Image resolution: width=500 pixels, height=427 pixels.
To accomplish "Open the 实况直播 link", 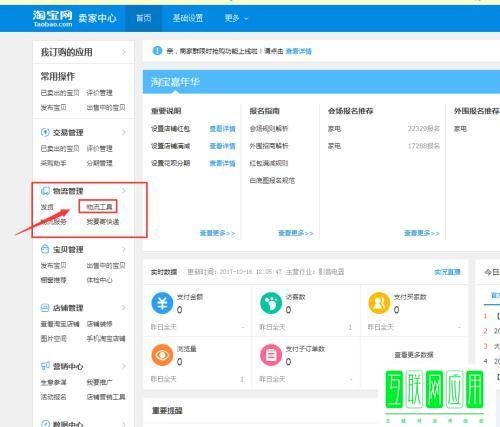I will click(447, 272).
